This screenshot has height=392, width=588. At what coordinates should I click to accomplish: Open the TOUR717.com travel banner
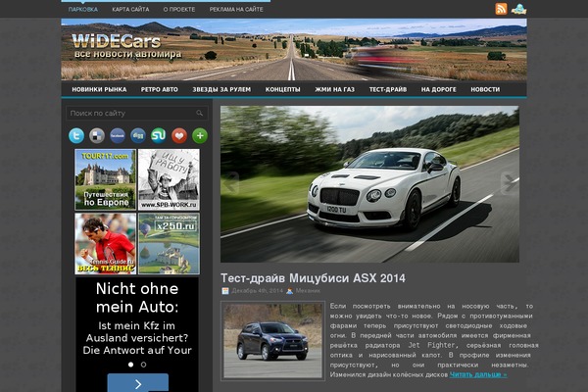[106, 179]
